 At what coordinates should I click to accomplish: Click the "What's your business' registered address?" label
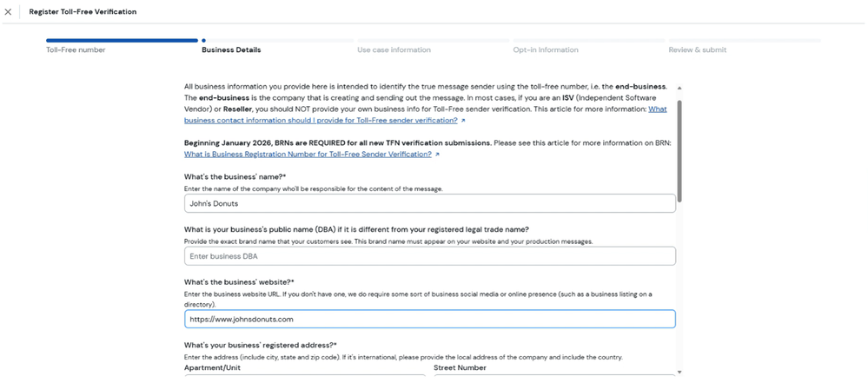(261, 346)
